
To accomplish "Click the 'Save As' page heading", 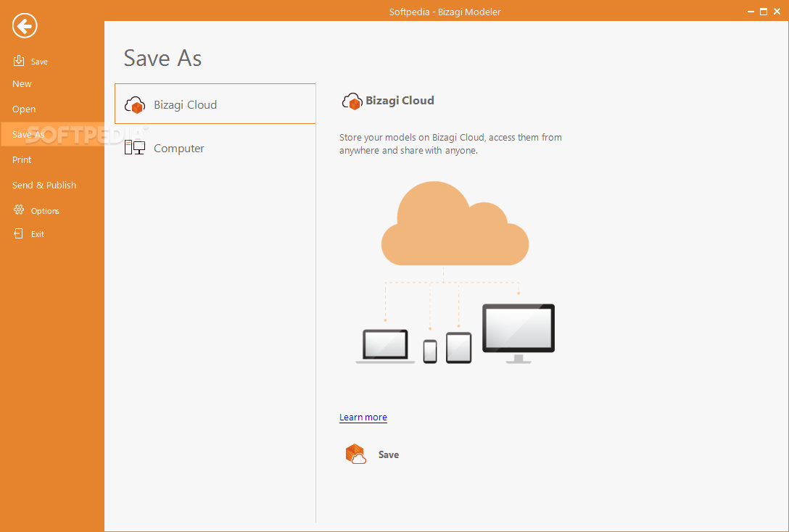I will click(162, 58).
